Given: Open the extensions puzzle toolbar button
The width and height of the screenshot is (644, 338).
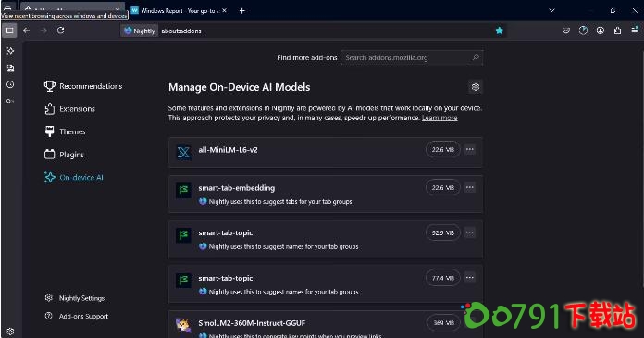Looking at the screenshot, I should pos(617,31).
